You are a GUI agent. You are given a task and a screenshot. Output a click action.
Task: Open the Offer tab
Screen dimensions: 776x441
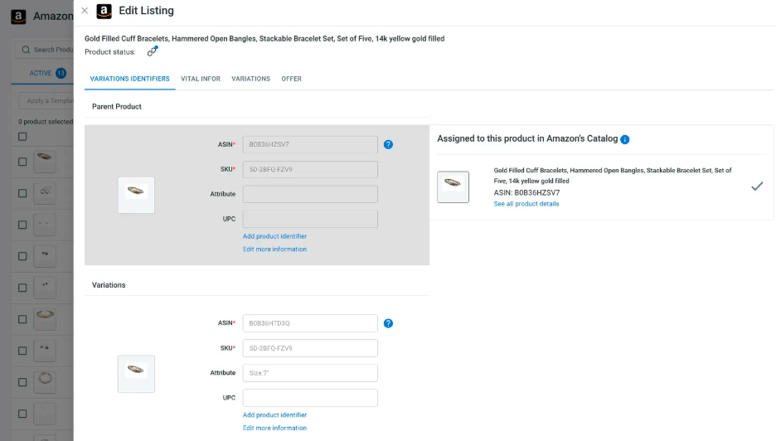click(291, 79)
